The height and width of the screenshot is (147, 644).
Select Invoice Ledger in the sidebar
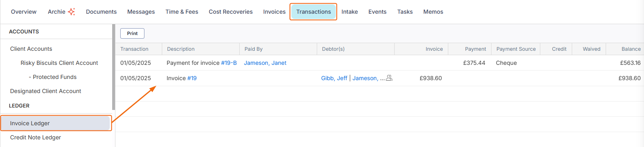(x=56, y=123)
